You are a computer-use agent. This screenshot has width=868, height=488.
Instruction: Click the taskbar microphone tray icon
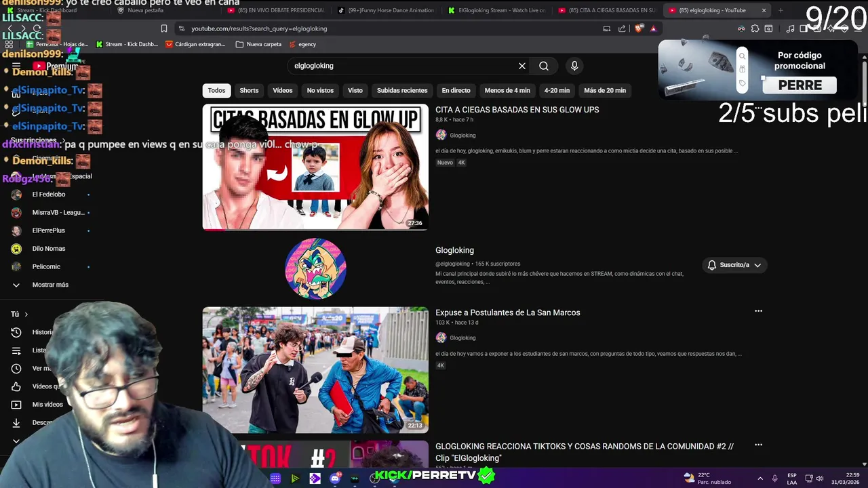click(774, 479)
